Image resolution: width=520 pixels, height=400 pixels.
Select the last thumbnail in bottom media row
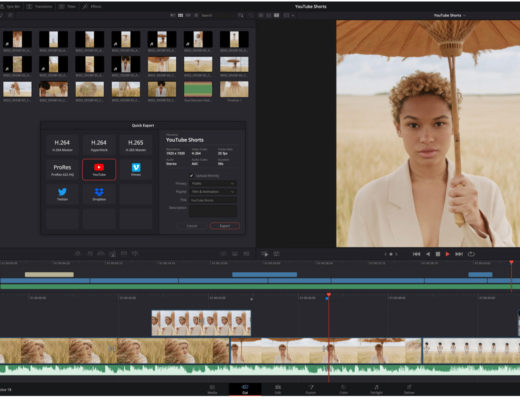[x=234, y=89]
